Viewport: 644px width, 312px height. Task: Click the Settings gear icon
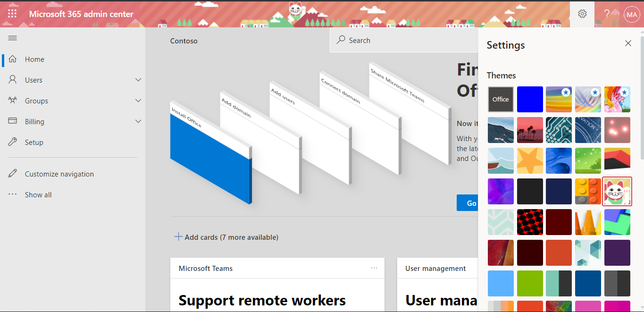582,14
